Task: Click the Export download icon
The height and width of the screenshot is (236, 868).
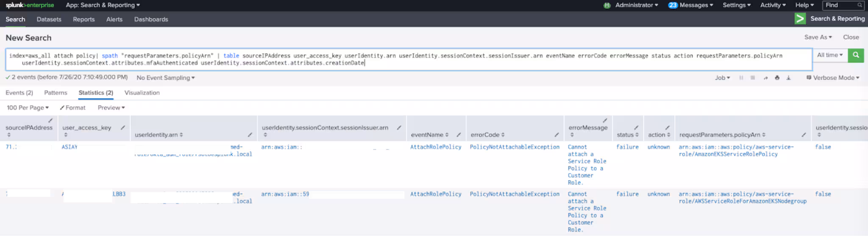Action: (x=788, y=78)
